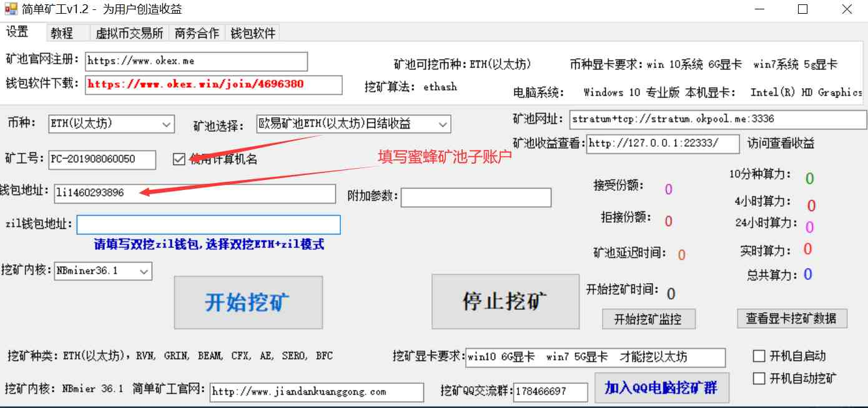868x408 pixels.
Task: Click the blue zil dual-mining hint text
Action: click(209, 244)
